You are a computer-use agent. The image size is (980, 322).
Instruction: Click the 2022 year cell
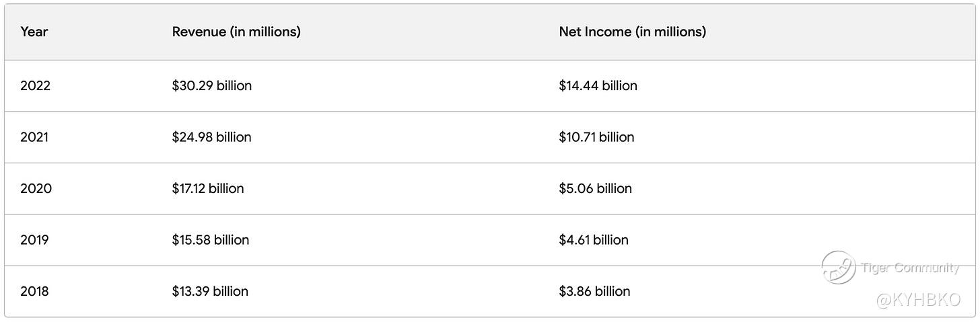36,86
